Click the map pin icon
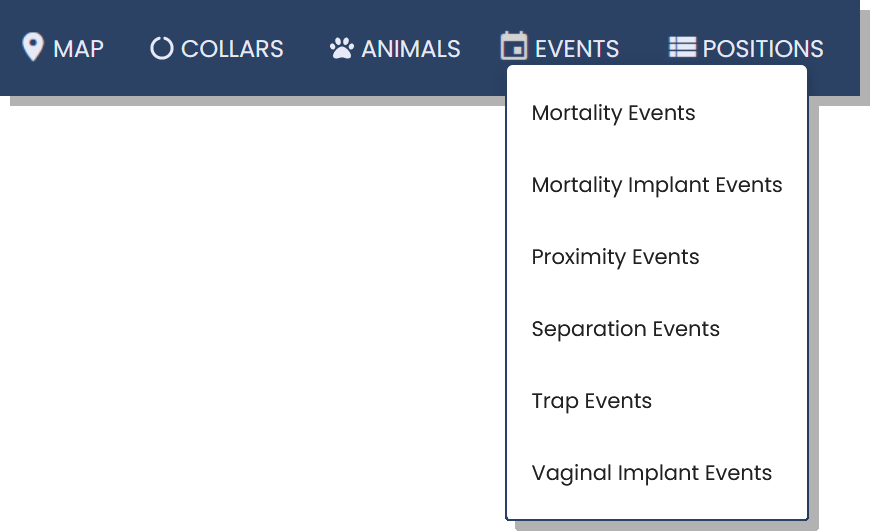Viewport: 870px width, 531px height. click(33, 47)
